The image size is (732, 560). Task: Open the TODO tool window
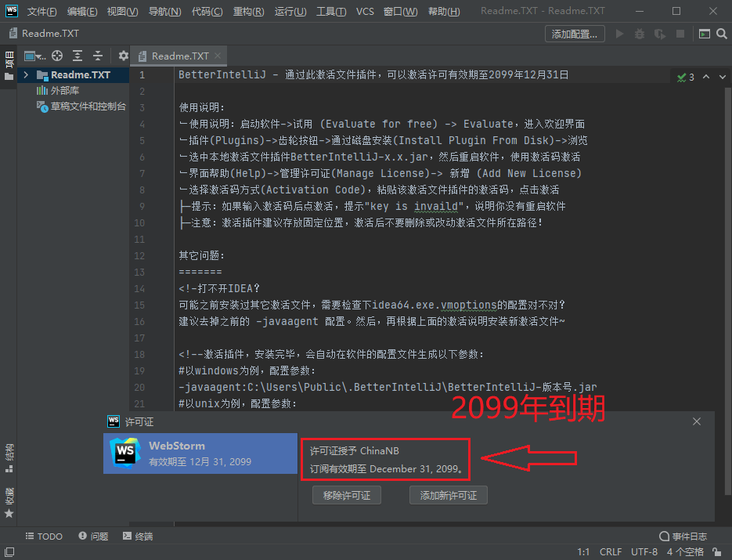click(x=45, y=537)
